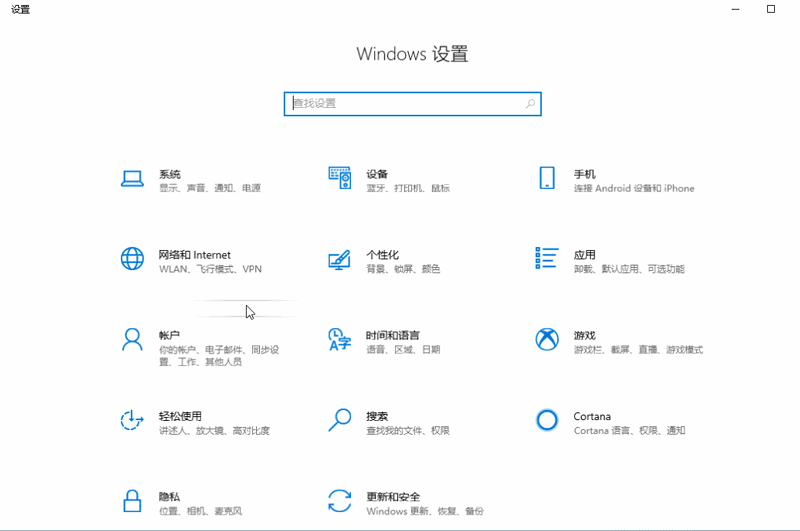Minimize the 设置 window
Image resolution: width=800 pixels, height=531 pixels.
coord(735,9)
